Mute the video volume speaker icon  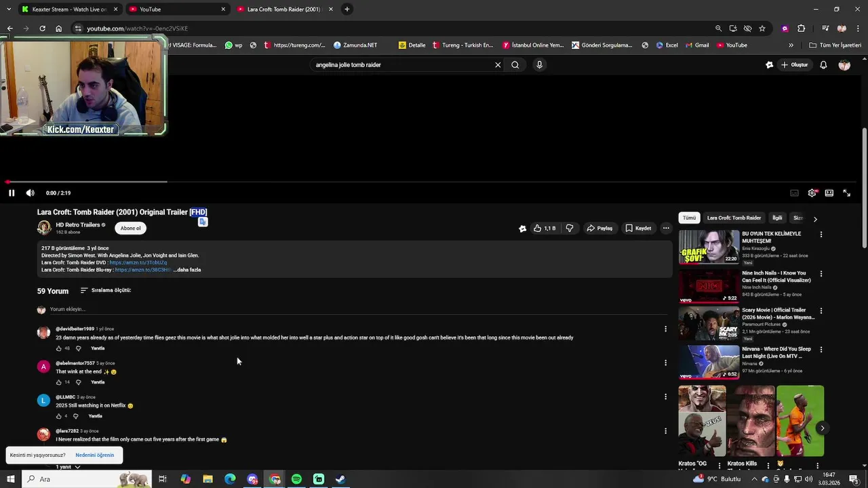click(30, 193)
